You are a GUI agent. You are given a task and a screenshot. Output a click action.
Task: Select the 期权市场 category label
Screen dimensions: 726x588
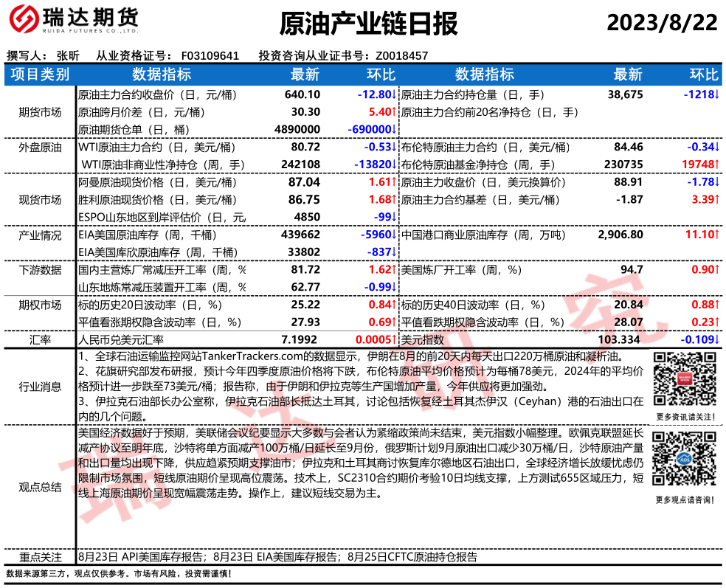[x=40, y=304]
